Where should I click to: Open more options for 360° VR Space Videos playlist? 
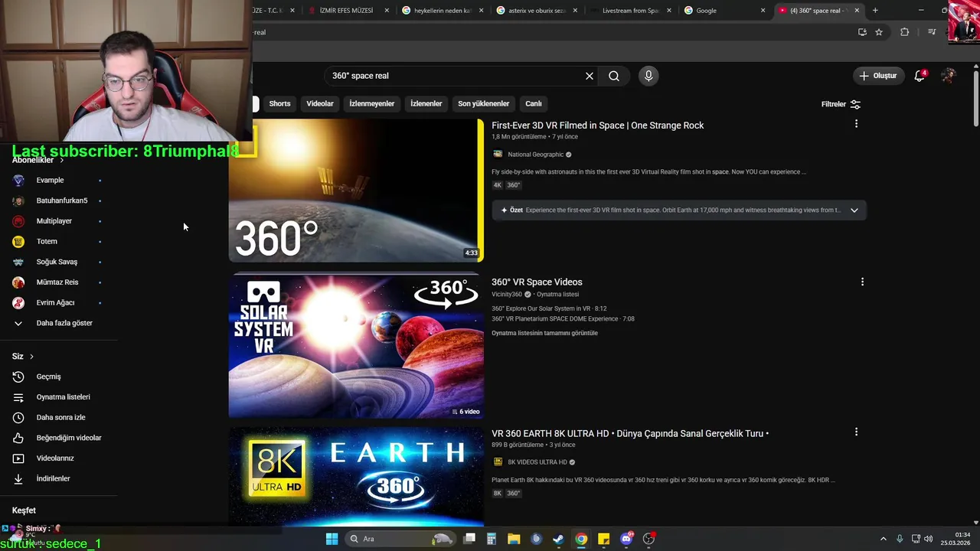point(862,282)
